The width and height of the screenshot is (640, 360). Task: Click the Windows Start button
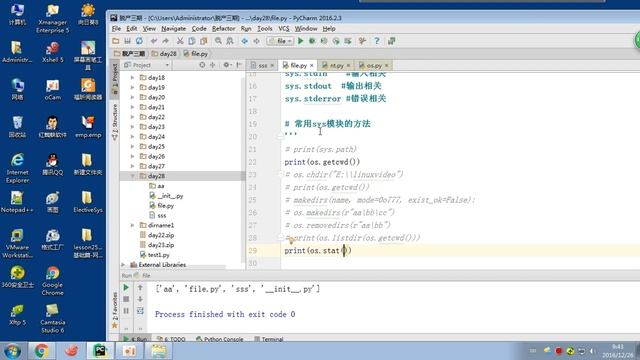pos(12,351)
